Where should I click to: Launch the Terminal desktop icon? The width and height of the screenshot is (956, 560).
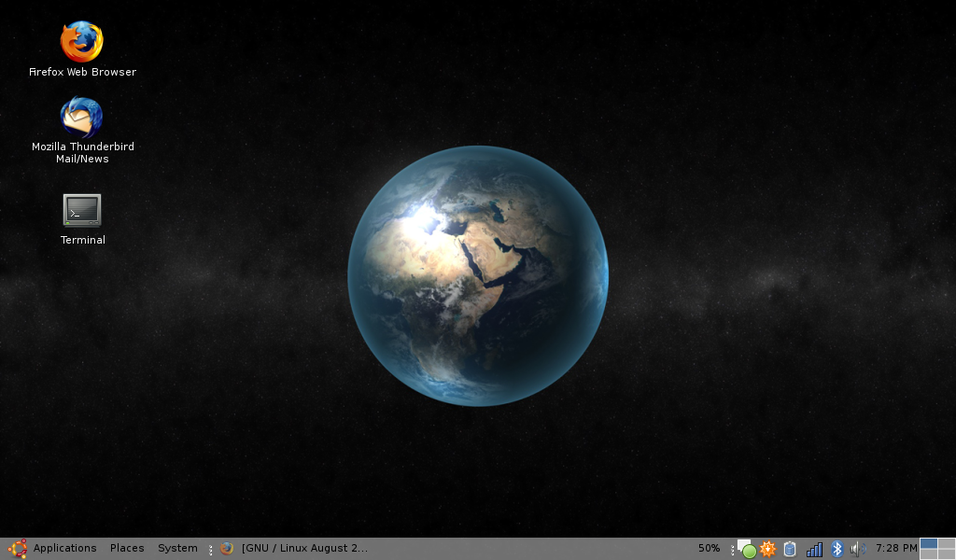(x=82, y=211)
